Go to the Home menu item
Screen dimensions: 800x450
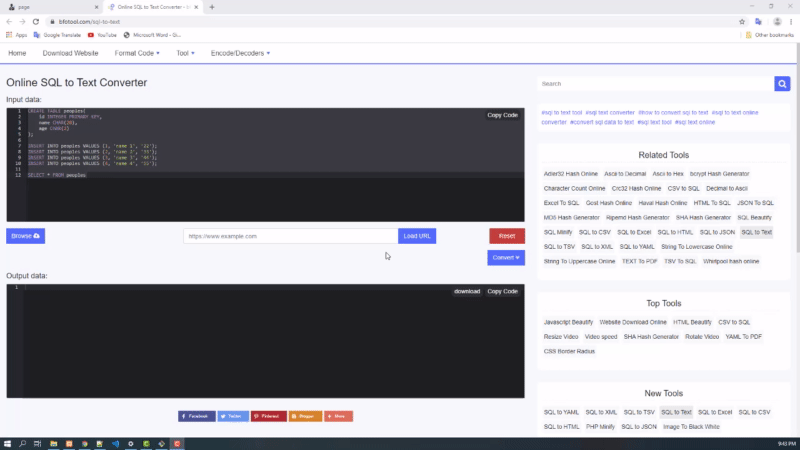[x=17, y=53]
